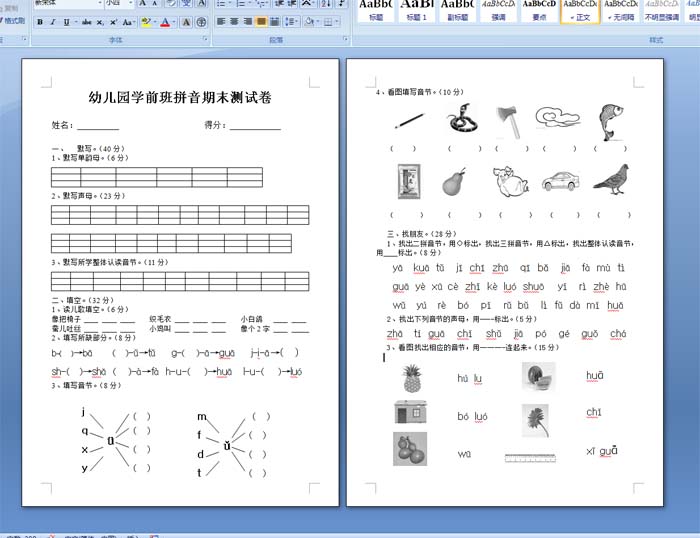Click the pineapple picture

pyautogui.click(x=412, y=378)
